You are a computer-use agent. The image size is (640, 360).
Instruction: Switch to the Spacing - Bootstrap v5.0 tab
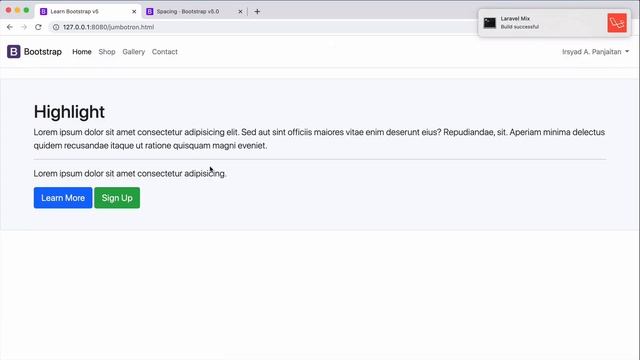pyautogui.click(x=194, y=11)
